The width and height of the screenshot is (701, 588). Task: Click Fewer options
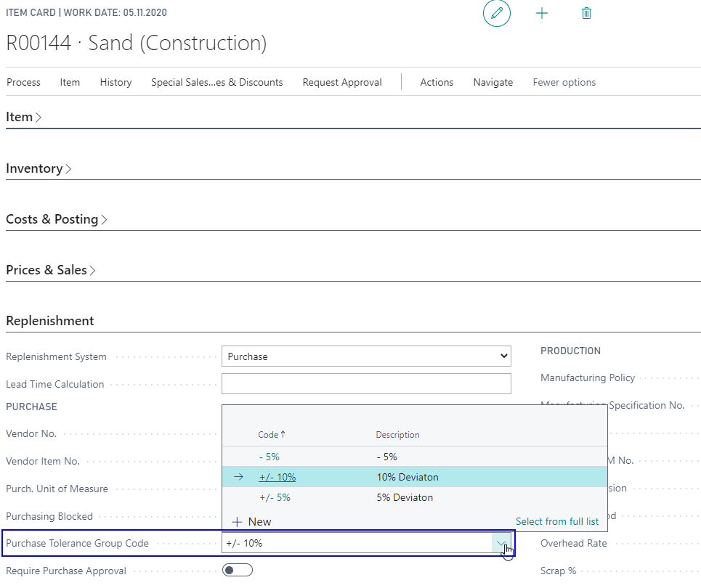coord(564,82)
